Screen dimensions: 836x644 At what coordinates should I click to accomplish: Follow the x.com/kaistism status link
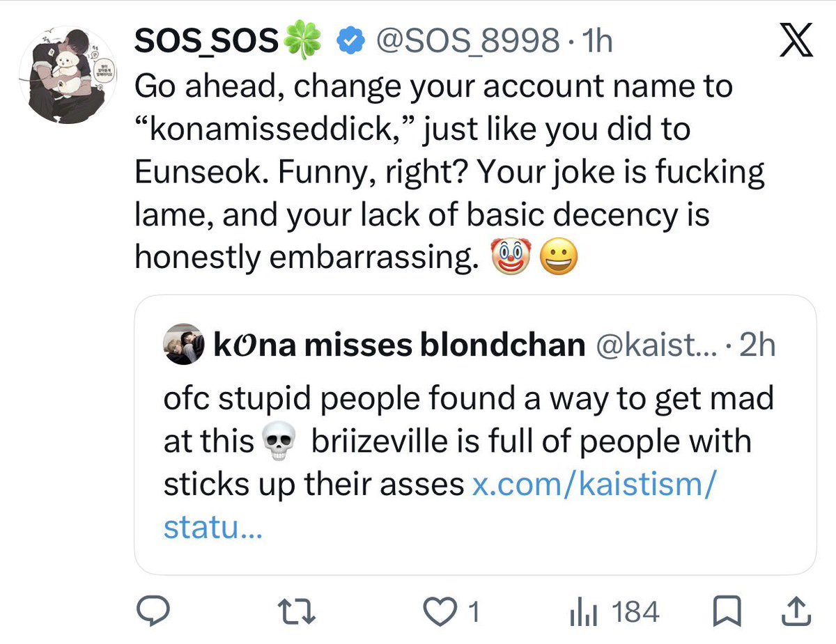point(439,506)
